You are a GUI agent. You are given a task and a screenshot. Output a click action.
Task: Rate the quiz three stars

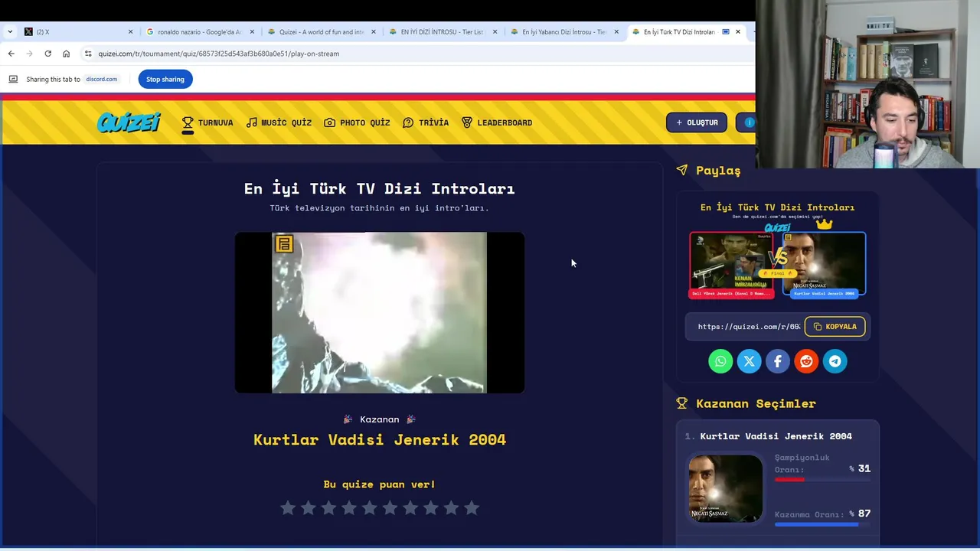(328, 508)
